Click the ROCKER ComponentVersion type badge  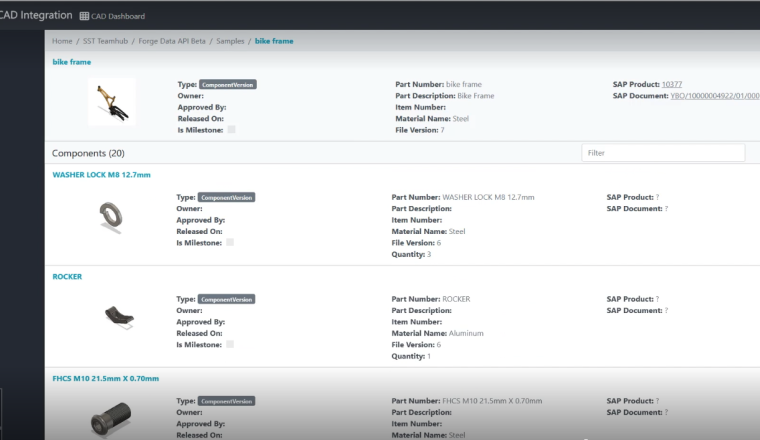tap(226, 299)
